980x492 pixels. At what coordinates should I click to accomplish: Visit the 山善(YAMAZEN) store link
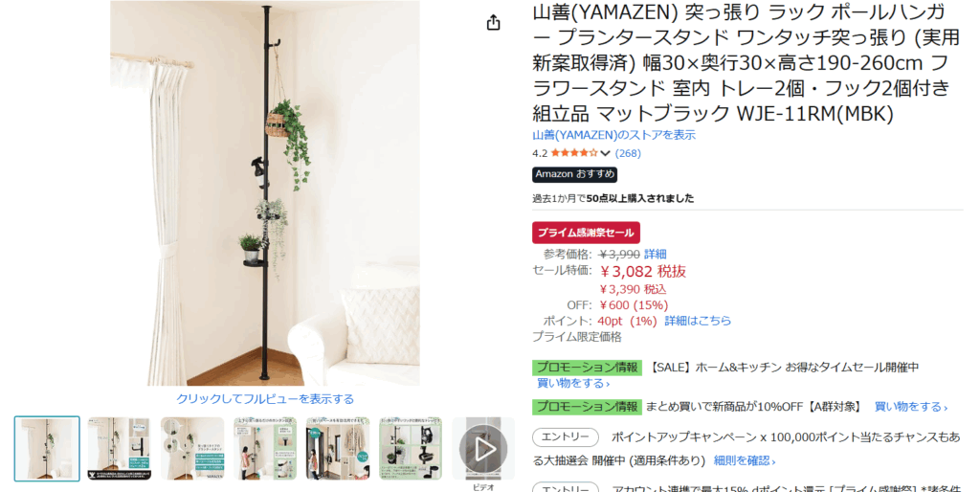613,135
